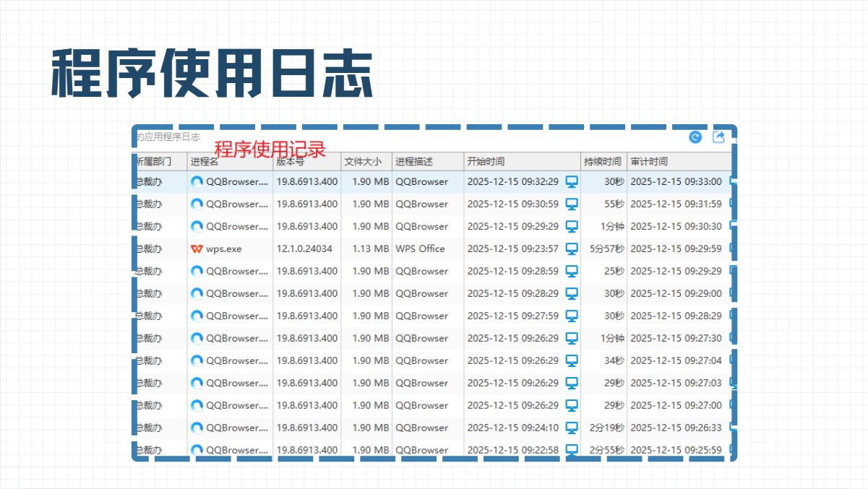Image resolution: width=868 pixels, height=489 pixels.
Task: Select the wps.exe process name cell
Action: (230, 248)
